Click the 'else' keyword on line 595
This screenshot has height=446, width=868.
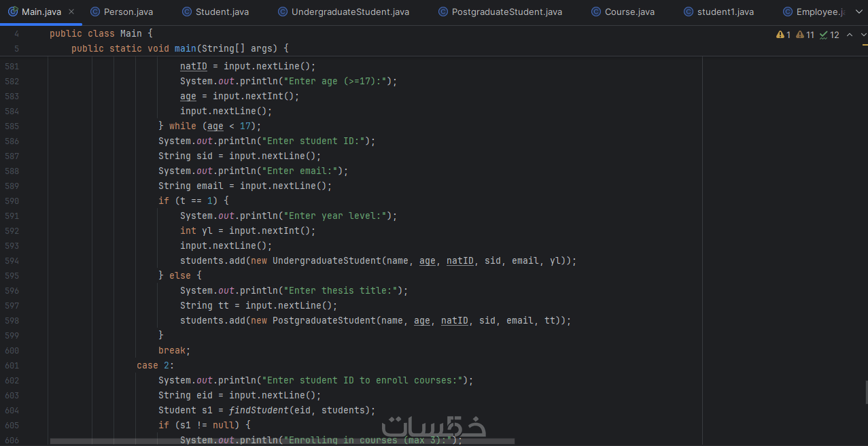[180, 275]
